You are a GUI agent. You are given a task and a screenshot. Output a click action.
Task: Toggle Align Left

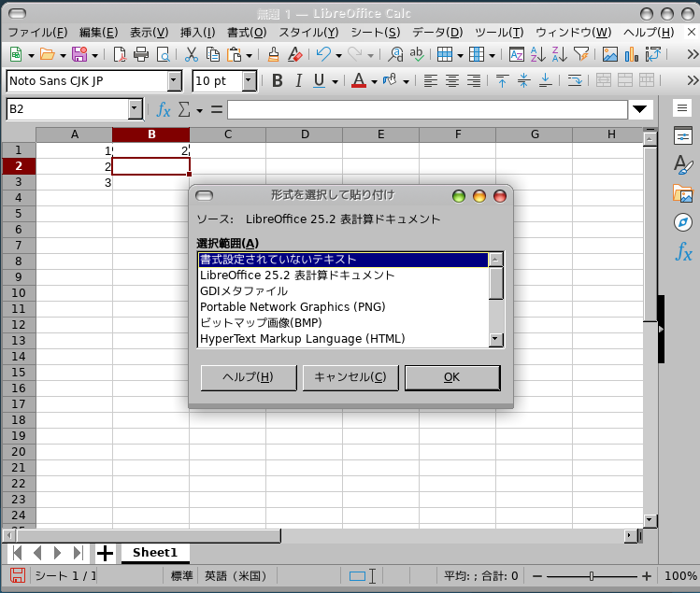pyautogui.click(x=430, y=80)
